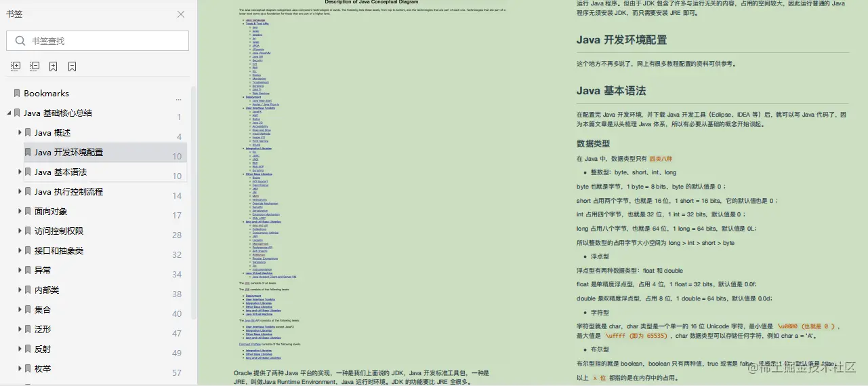868x386 pixels.
Task: Expand the 异常 bookmark arrow
Action: point(20,271)
